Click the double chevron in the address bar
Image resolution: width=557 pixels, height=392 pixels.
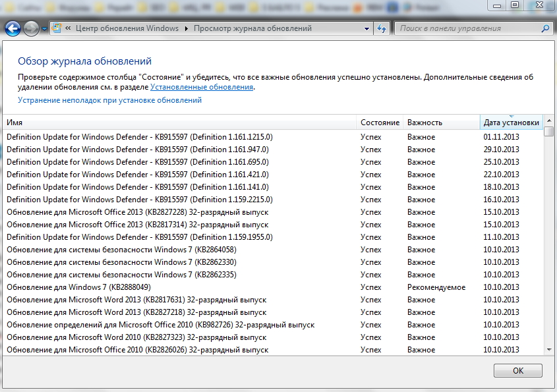click(69, 29)
